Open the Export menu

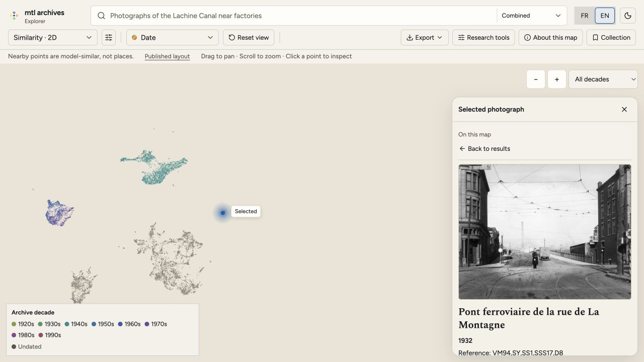[425, 38]
